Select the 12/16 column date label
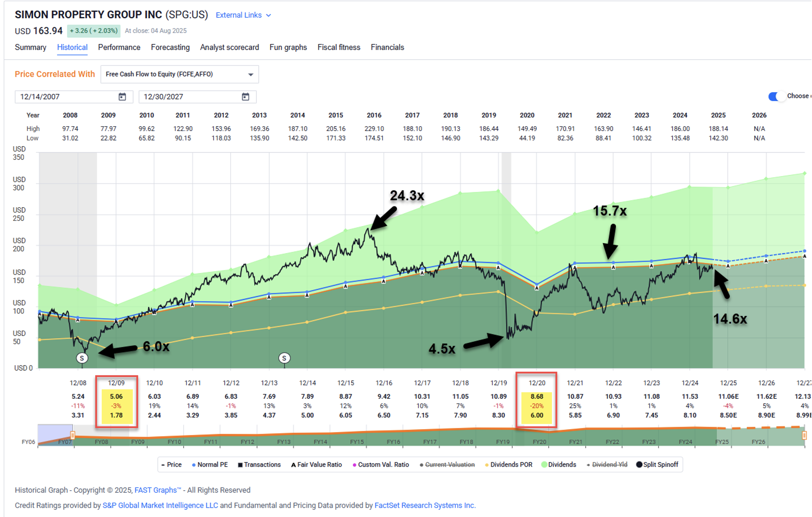This screenshot has width=812, height=517. (384, 383)
